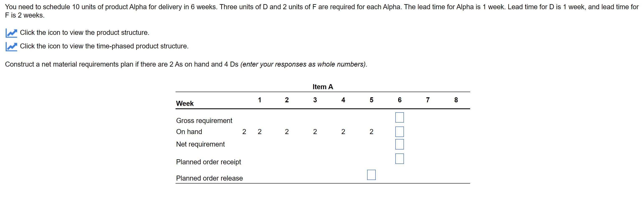644x214 pixels.
Task: Select the Net requirement week 6 input box
Action: 399,144
